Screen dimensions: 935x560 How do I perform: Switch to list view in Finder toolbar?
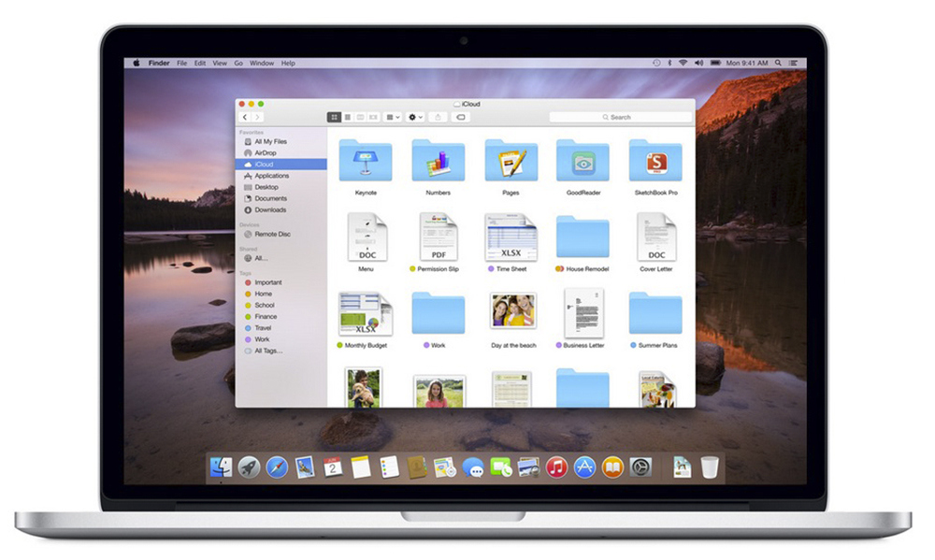click(x=347, y=118)
